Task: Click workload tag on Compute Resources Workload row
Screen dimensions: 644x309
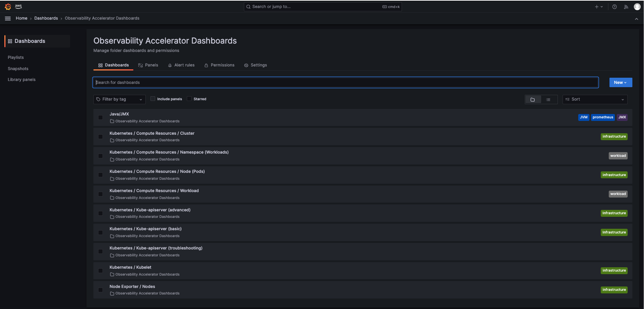Action: 618,194
